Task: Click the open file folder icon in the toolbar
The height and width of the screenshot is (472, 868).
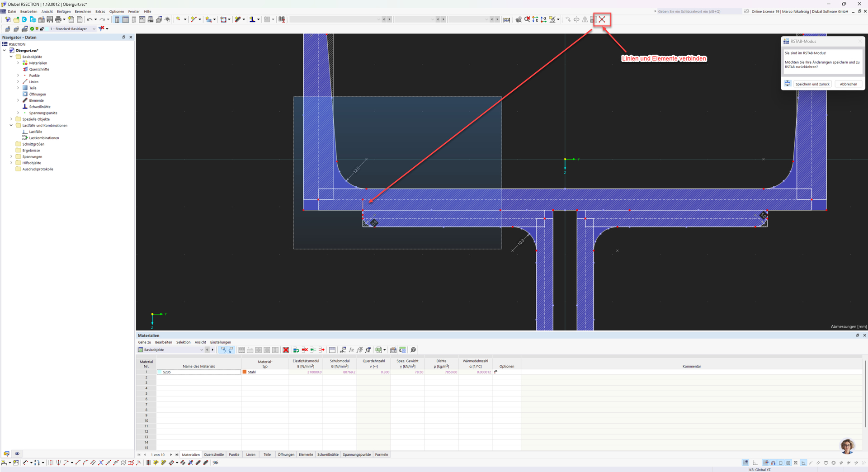Action: click(16, 19)
